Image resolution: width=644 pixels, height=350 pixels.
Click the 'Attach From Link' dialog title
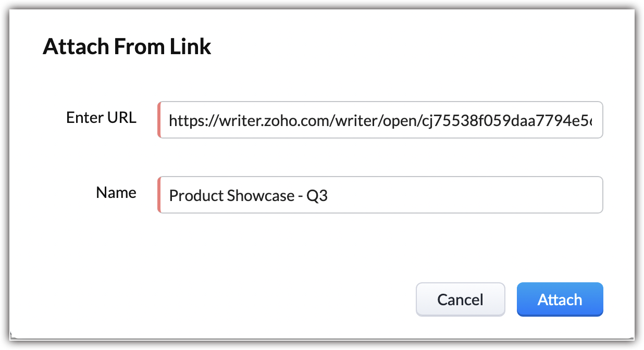(x=127, y=46)
